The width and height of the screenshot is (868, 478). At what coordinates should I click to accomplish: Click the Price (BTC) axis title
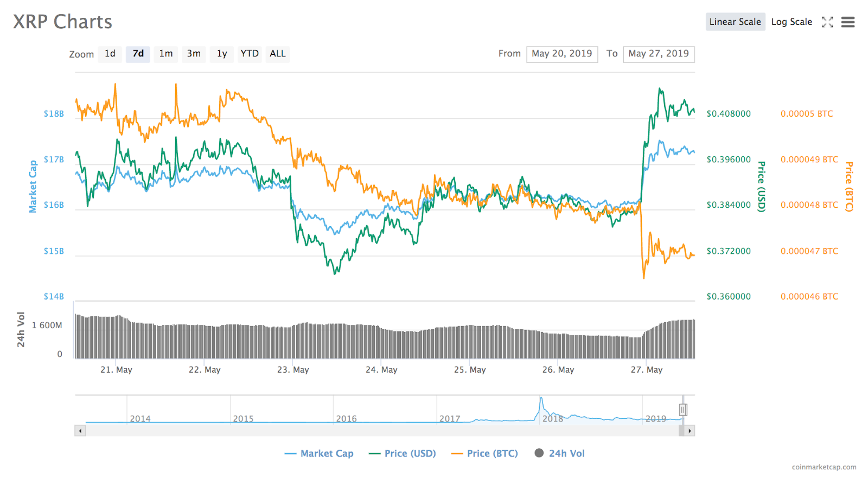tap(850, 187)
